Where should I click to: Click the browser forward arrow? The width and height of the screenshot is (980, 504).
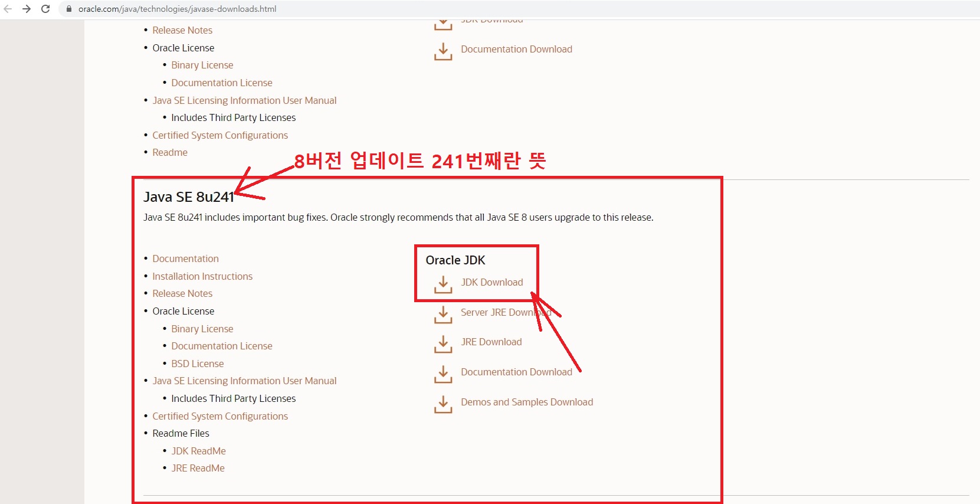coord(27,9)
